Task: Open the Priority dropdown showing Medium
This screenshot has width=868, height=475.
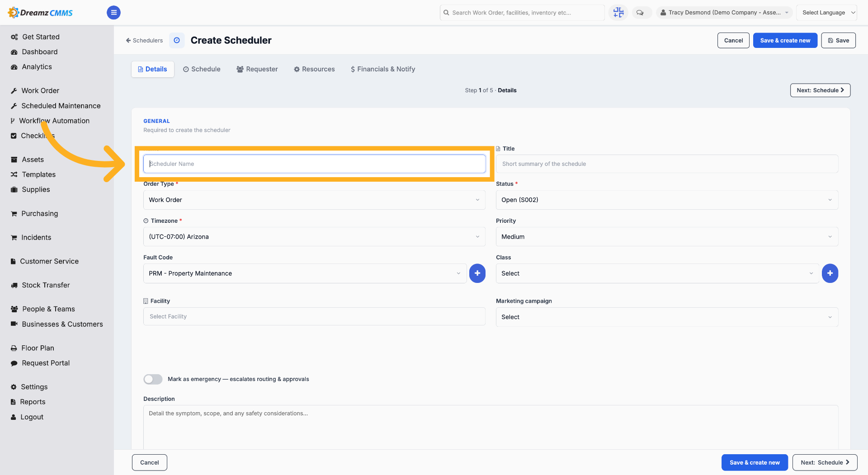Action: pos(667,237)
